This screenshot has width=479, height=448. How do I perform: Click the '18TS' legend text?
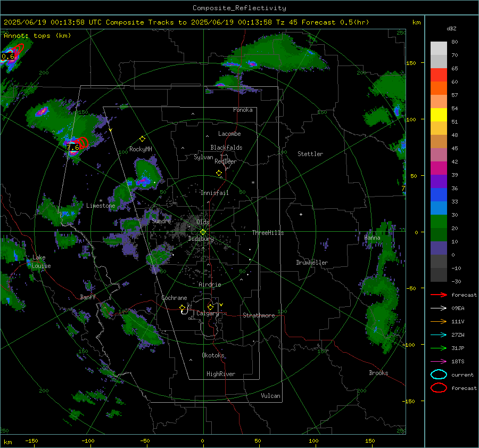[x=458, y=362]
